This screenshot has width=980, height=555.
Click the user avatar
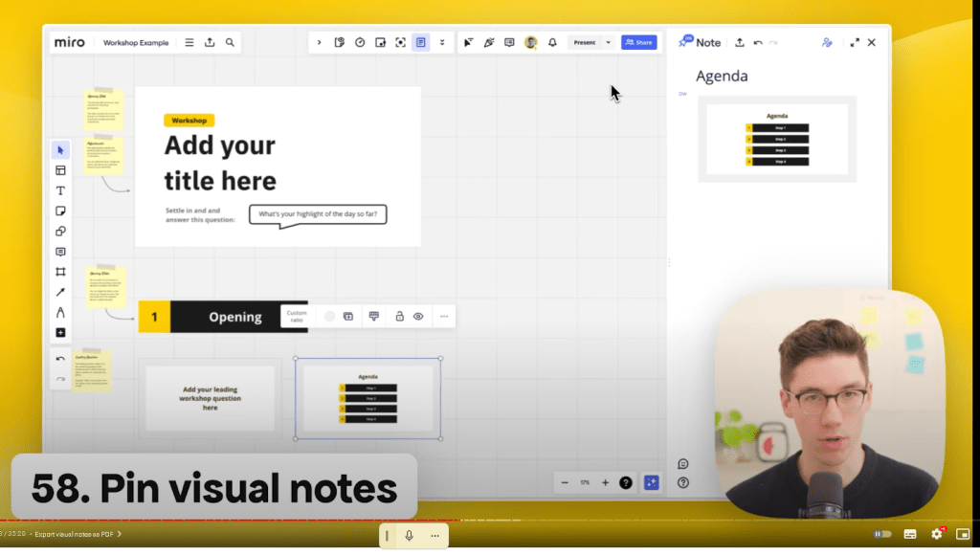(x=530, y=42)
